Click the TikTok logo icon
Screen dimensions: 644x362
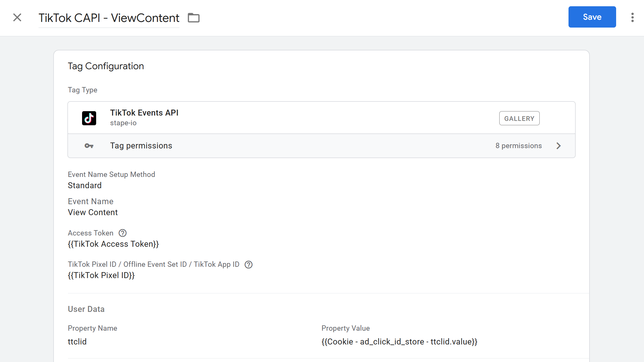[x=89, y=118]
